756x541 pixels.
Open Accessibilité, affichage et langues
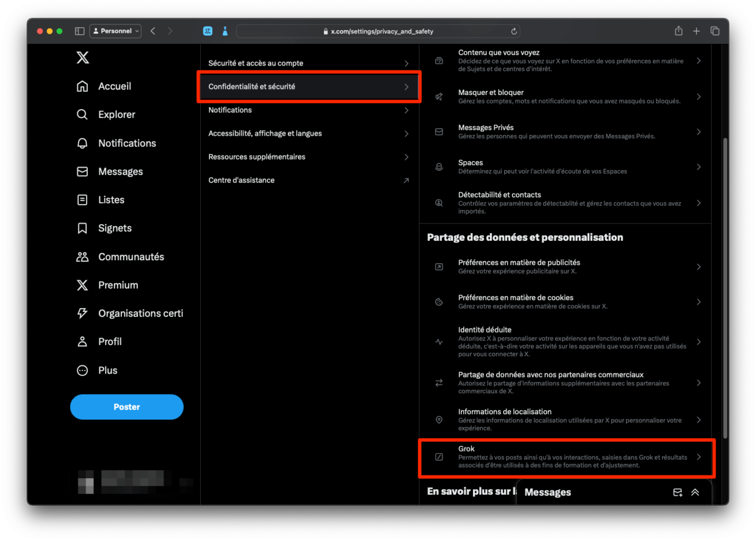tap(309, 133)
